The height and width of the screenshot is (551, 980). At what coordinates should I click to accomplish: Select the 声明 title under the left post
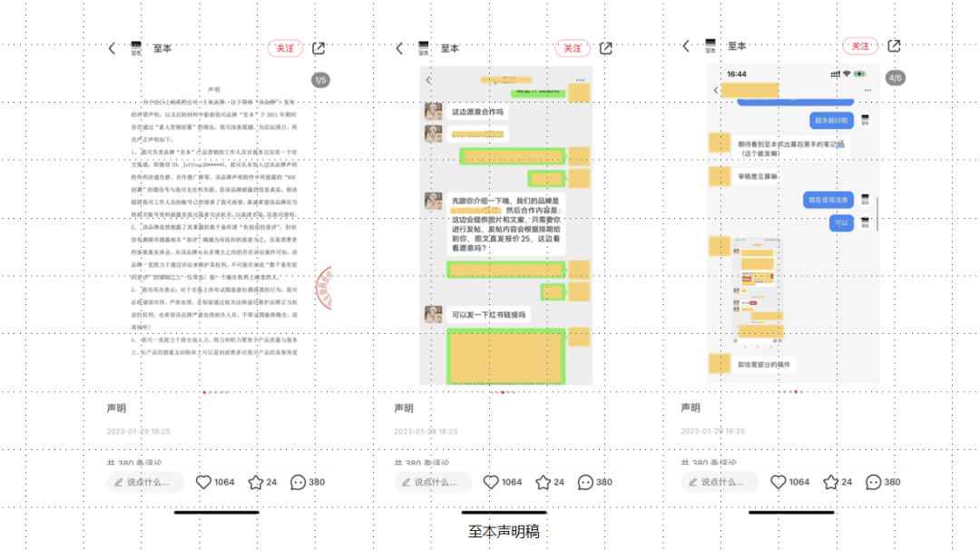click(116, 408)
